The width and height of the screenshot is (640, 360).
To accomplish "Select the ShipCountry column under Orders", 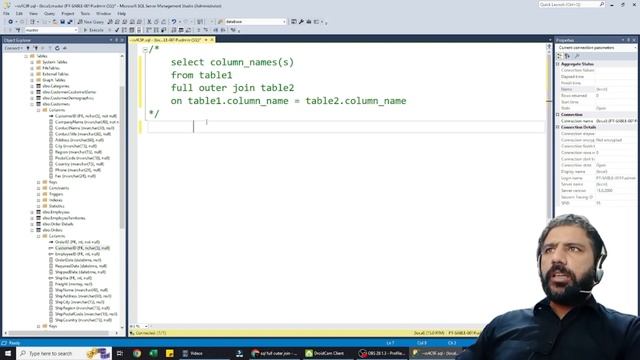I will [83, 320].
